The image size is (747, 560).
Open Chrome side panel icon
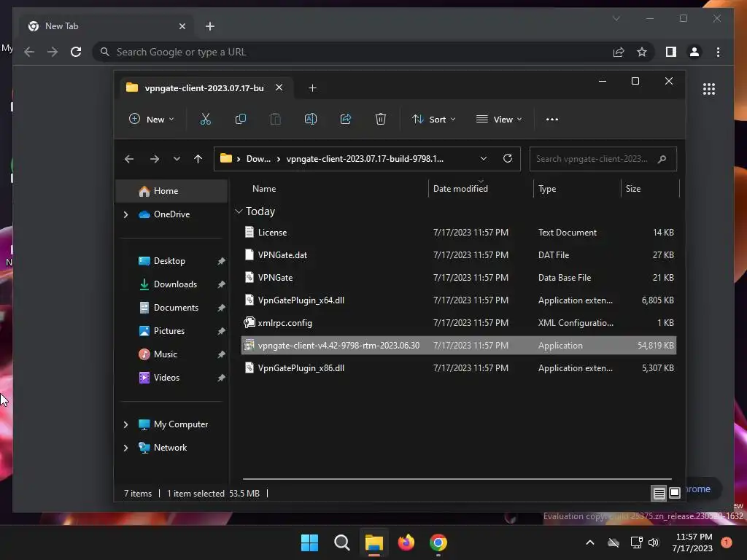[671, 52]
